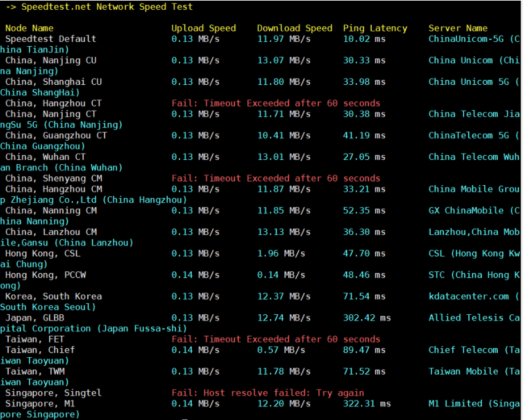This screenshot has height=420, width=523.
Task: Click the kdatacenter.com server name
Action: coord(469,296)
